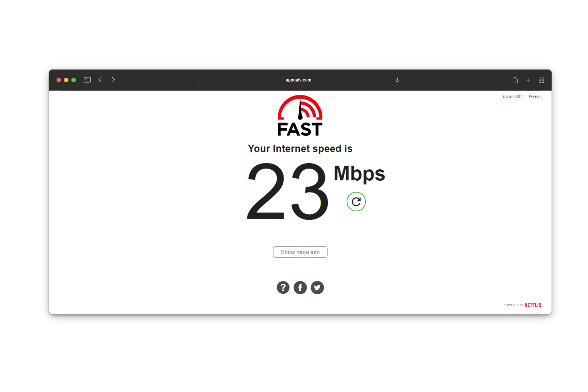Go back to the previous page
This screenshot has width=588, height=392.
[x=100, y=80]
